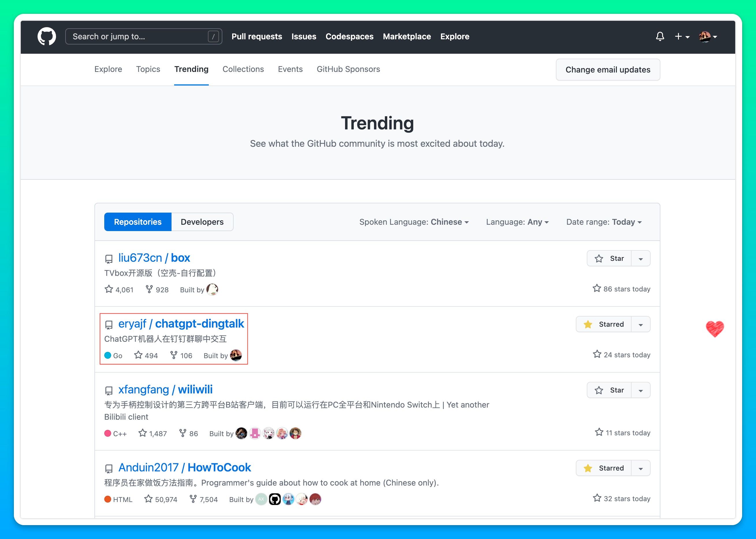
Task: Open forks of chatgpt-dingtalk (106)
Action: point(181,356)
